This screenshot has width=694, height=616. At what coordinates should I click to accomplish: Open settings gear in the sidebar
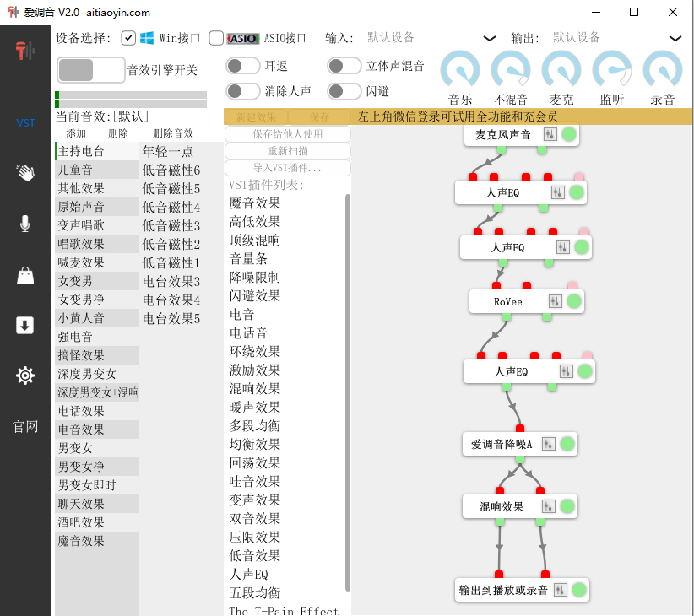[x=25, y=376]
